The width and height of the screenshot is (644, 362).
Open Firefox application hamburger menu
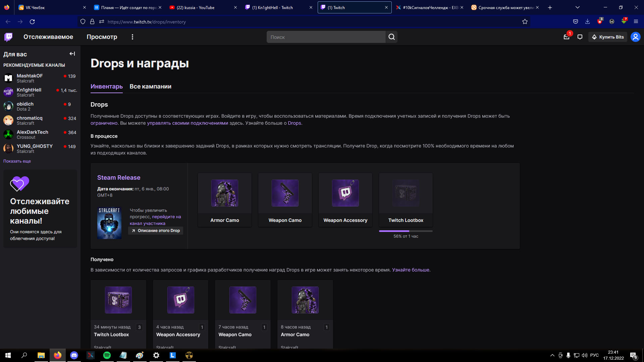pos(636,22)
